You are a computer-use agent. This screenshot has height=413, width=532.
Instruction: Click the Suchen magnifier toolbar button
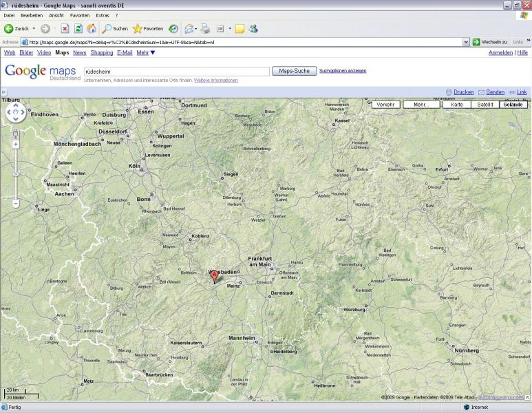click(x=116, y=29)
